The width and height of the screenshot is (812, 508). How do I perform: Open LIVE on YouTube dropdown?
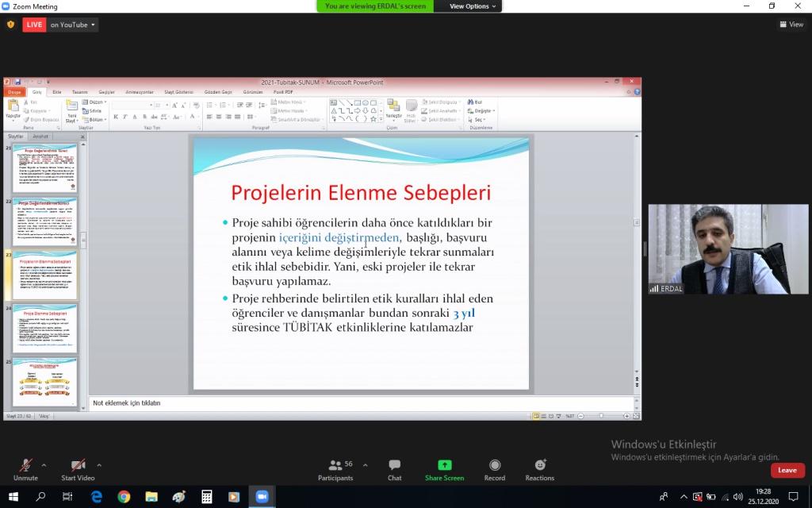pyautogui.click(x=73, y=25)
